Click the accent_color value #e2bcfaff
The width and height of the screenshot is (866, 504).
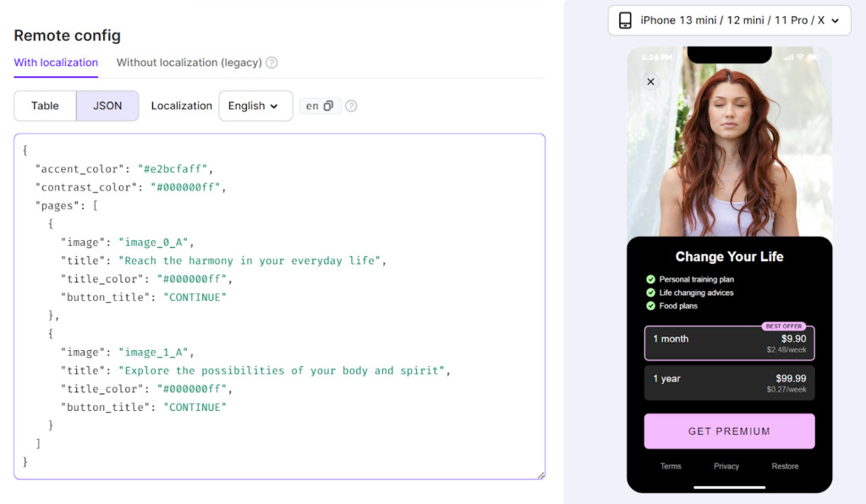173,169
